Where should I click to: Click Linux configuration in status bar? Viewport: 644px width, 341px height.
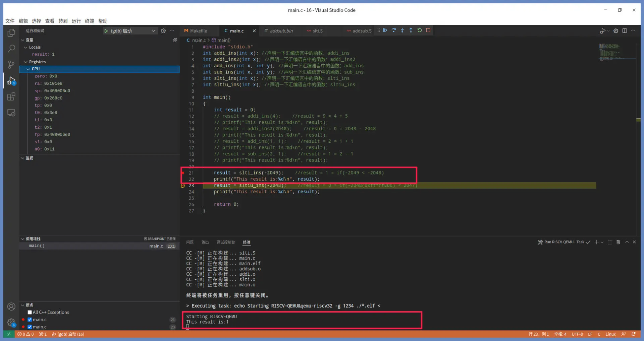pyautogui.click(x=610, y=334)
